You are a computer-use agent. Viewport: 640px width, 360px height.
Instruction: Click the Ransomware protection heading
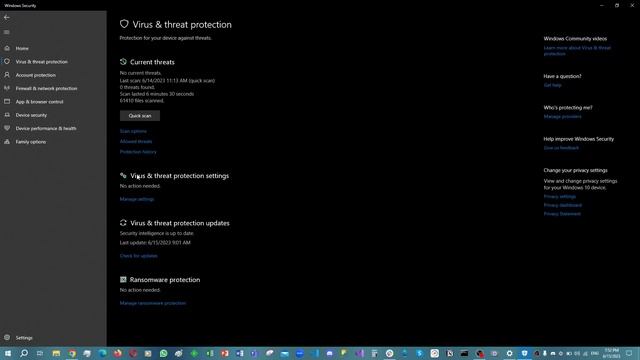point(165,280)
